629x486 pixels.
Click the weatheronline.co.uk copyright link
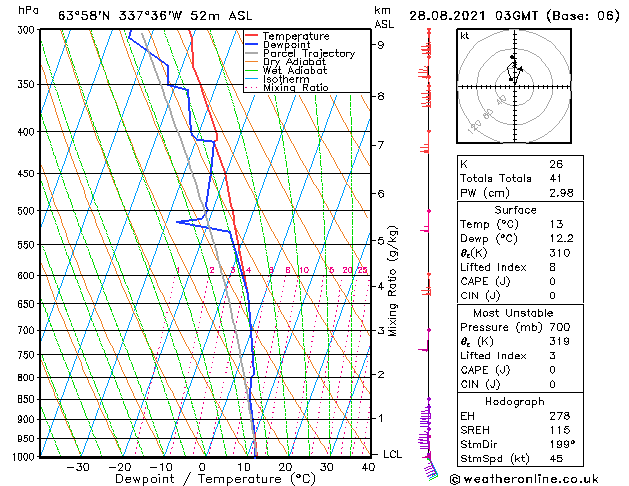click(524, 479)
